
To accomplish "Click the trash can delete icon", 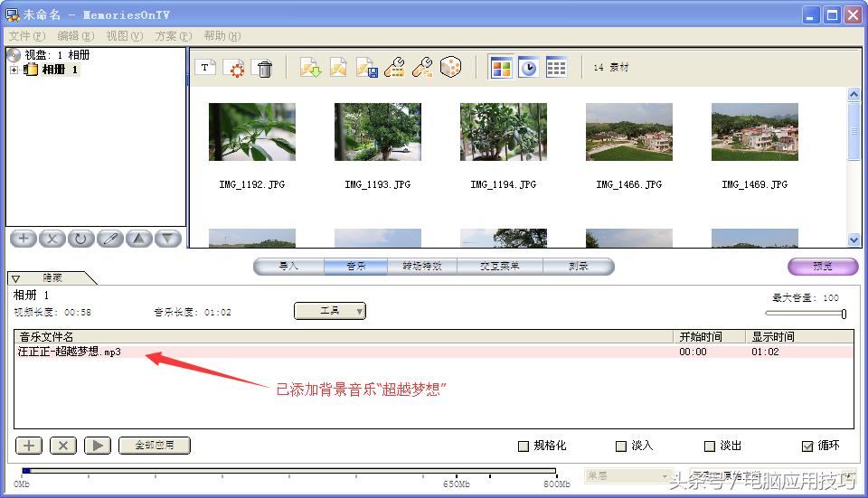I will tap(263, 68).
